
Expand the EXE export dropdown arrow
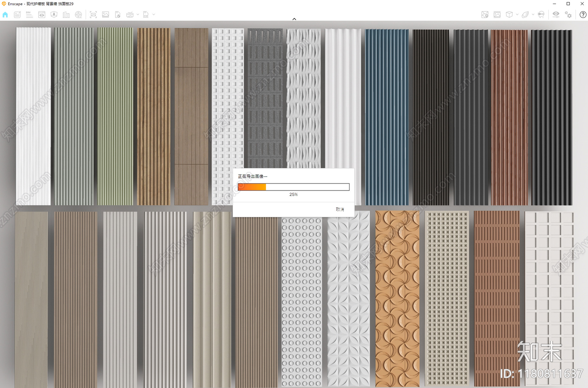click(x=154, y=15)
